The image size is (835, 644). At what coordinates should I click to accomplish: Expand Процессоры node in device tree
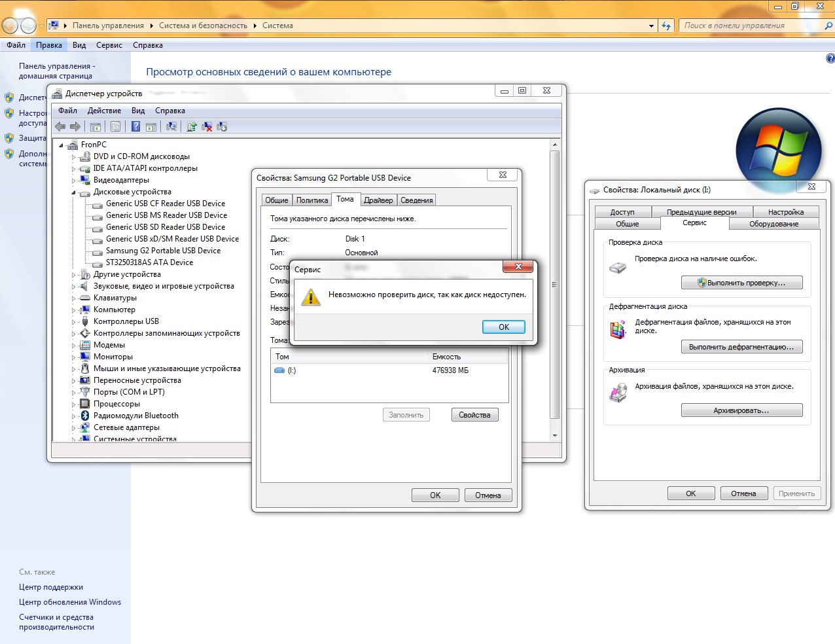(73, 404)
